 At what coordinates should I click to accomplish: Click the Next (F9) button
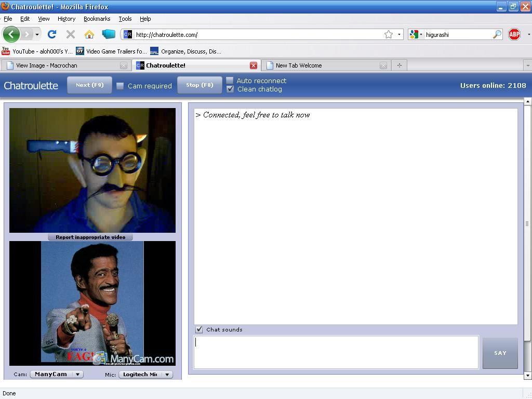pyautogui.click(x=89, y=85)
